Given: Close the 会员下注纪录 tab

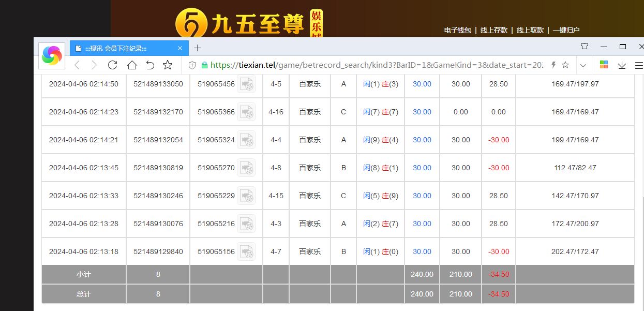Looking at the screenshot, I should point(180,48).
